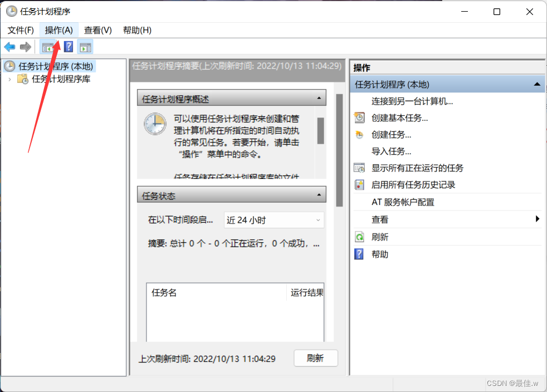Click the 刷新 button at the bottom
547x392 pixels.
[x=316, y=358]
